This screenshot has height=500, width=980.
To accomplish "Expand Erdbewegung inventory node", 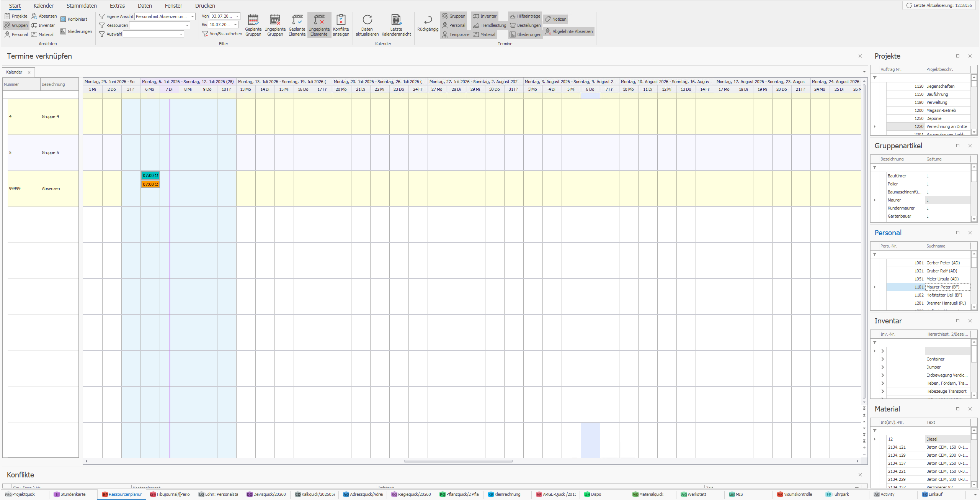I will pos(883,375).
